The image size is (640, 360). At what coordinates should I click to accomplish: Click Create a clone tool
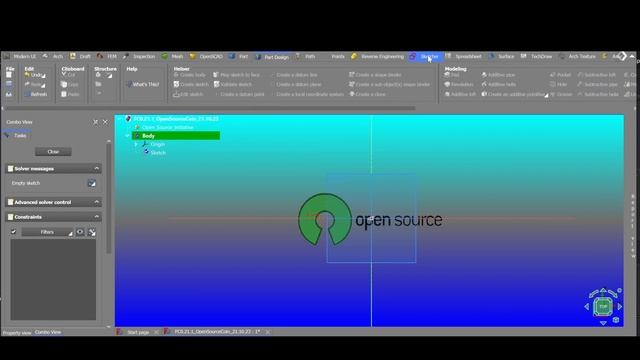pos(367,94)
